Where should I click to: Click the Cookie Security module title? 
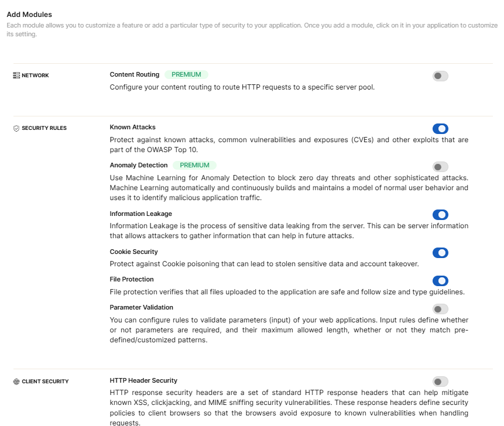(x=133, y=252)
